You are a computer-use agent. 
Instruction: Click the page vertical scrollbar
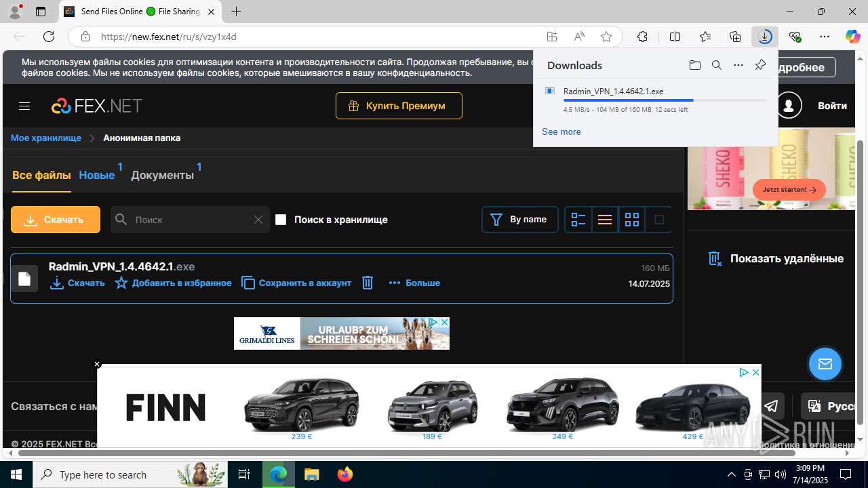pos(861,281)
